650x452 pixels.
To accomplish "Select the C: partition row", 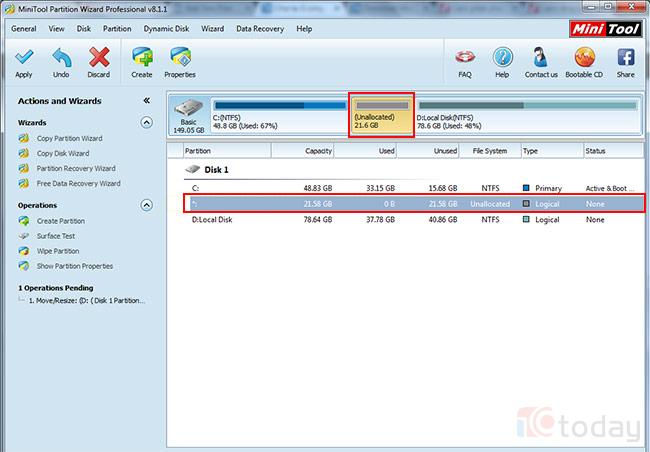I will tap(414, 188).
